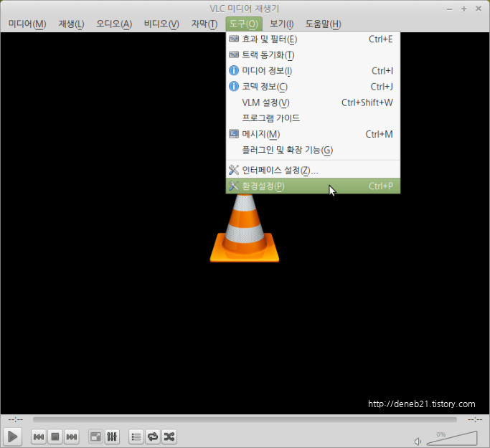The height and width of the screenshot is (448, 490).
Task: Choose VLM 설정(V) menu item
Action: click(x=313, y=103)
